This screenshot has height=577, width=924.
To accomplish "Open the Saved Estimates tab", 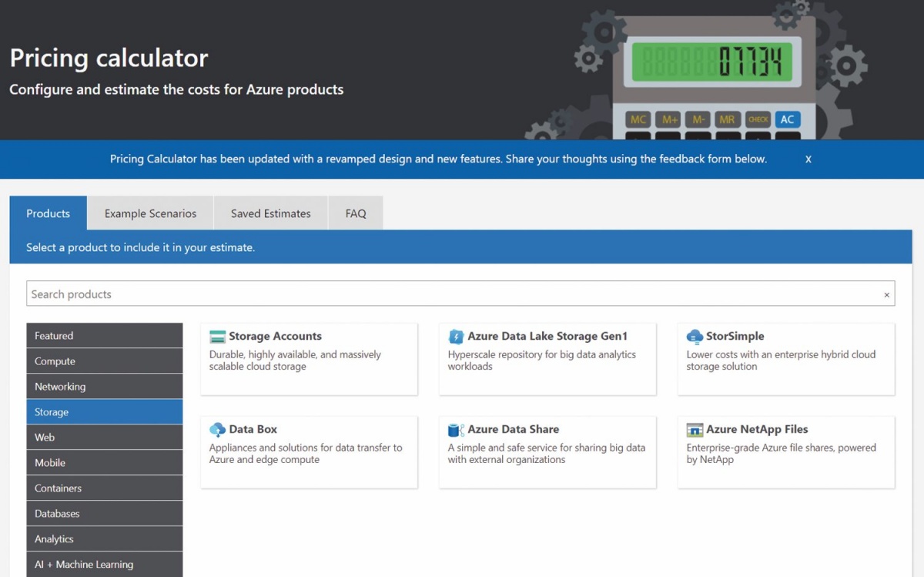I will [x=271, y=213].
